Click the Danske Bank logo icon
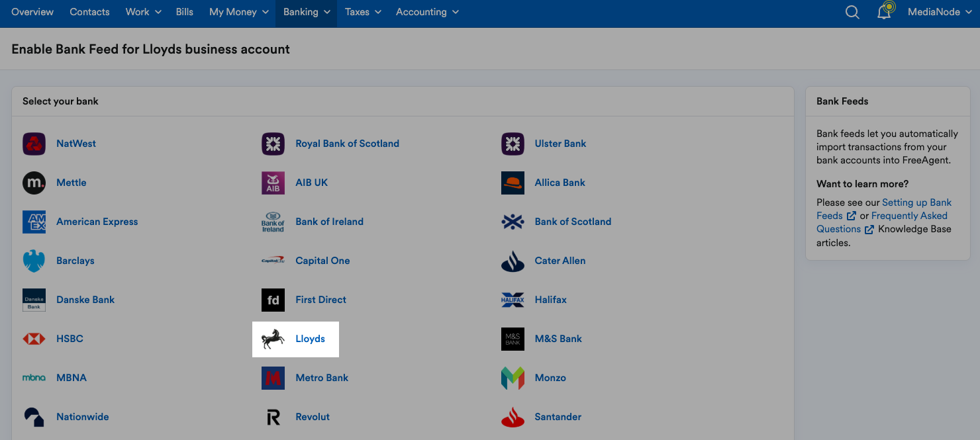 coord(34,300)
